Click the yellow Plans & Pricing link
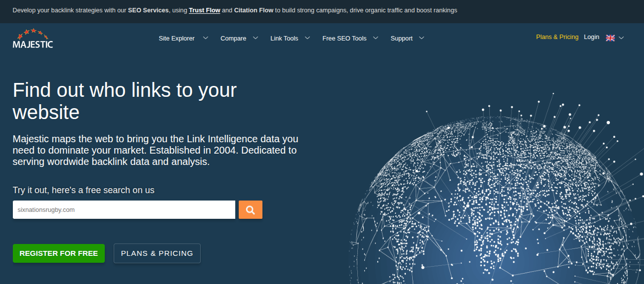Image resolution: width=644 pixels, height=284 pixels. (557, 37)
